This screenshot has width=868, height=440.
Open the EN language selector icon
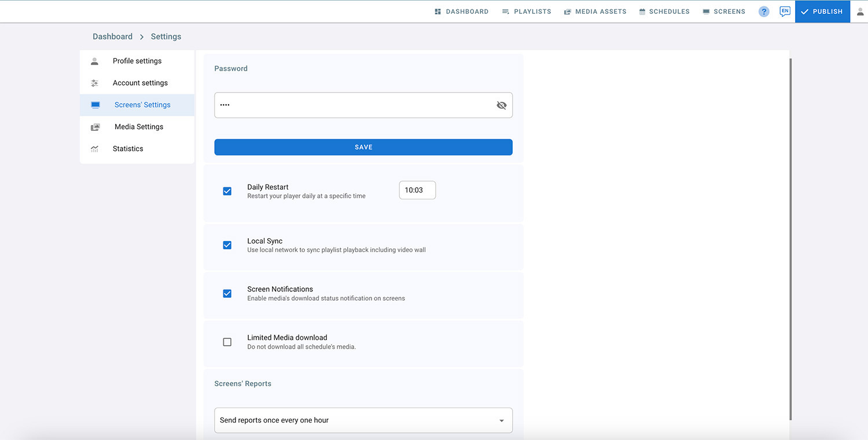(x=785, y=12)
